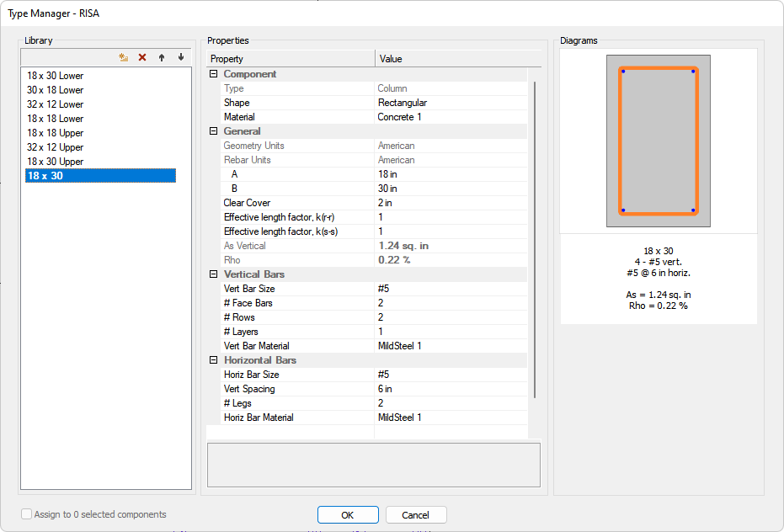Edit the Vert Spacing 6 in value
The image size is (784, 532).
click(451, 389)
